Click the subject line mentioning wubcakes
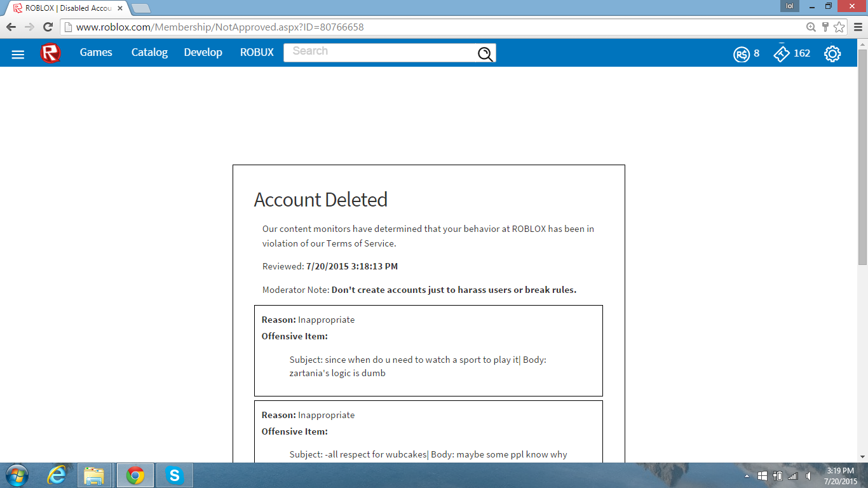 click(428, 454)
